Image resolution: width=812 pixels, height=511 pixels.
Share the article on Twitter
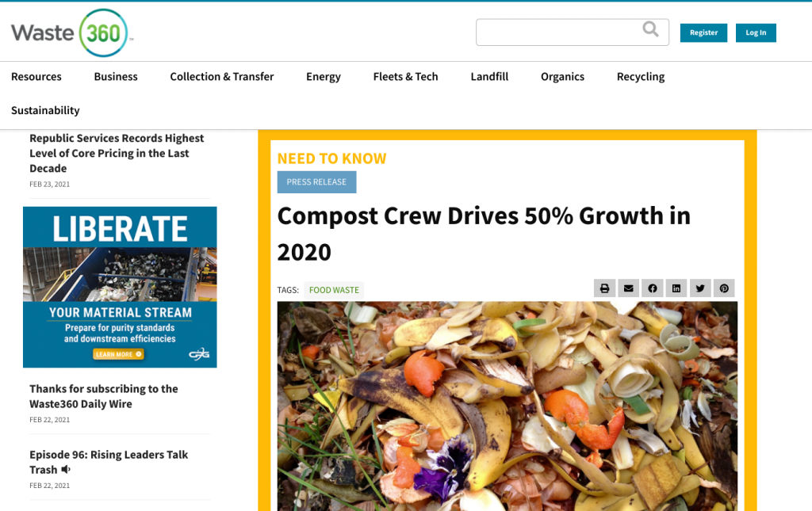(699, 288)
